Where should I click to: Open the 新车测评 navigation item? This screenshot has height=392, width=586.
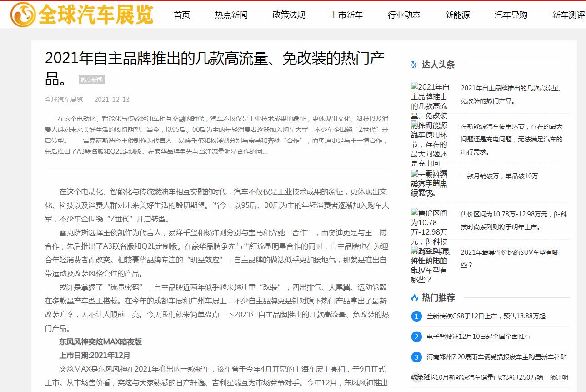click(x=569, y=15)
